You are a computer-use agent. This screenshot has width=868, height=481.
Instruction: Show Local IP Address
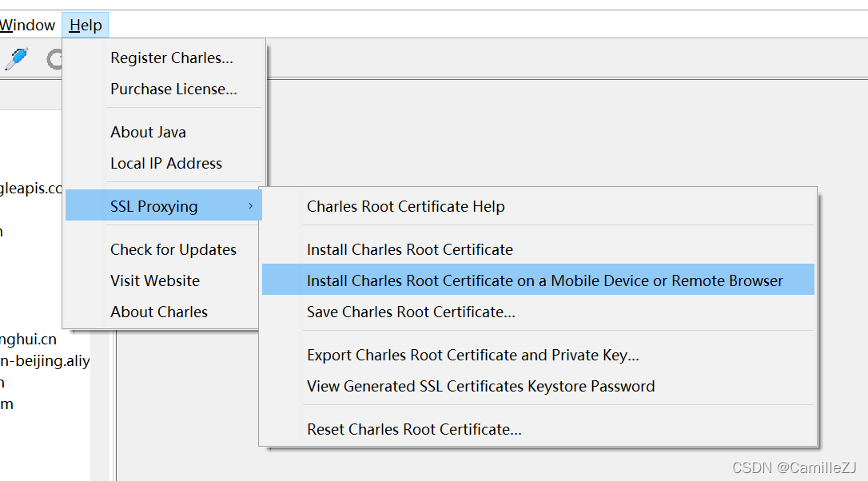pyautogui.click(x=166, y=163)
